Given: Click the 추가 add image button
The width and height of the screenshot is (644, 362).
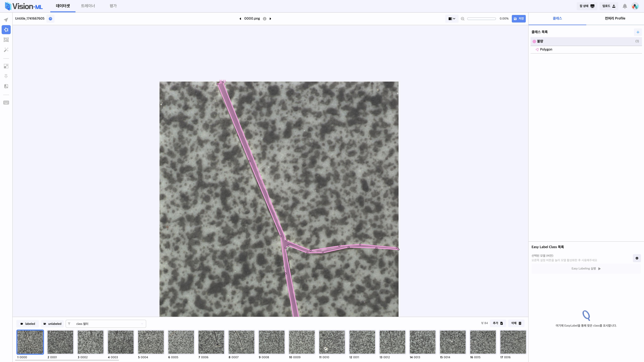Looking at the screenshot, I should tap(498, 323).
